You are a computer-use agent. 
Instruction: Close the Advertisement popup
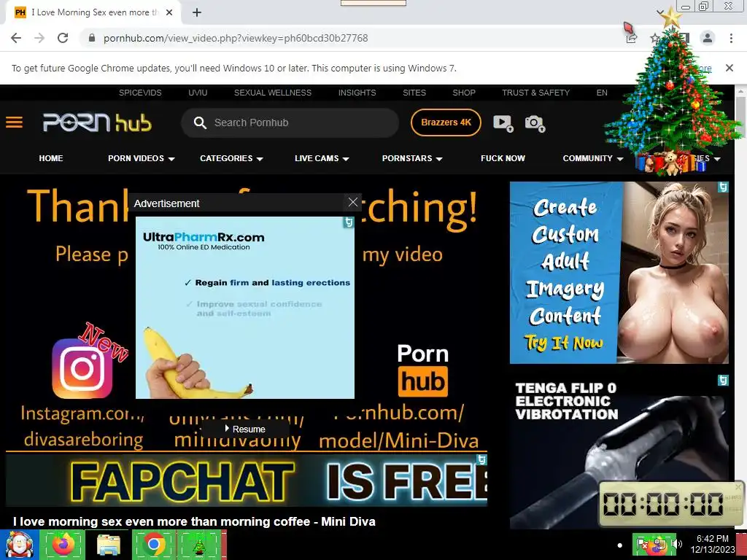pos(353,203)
